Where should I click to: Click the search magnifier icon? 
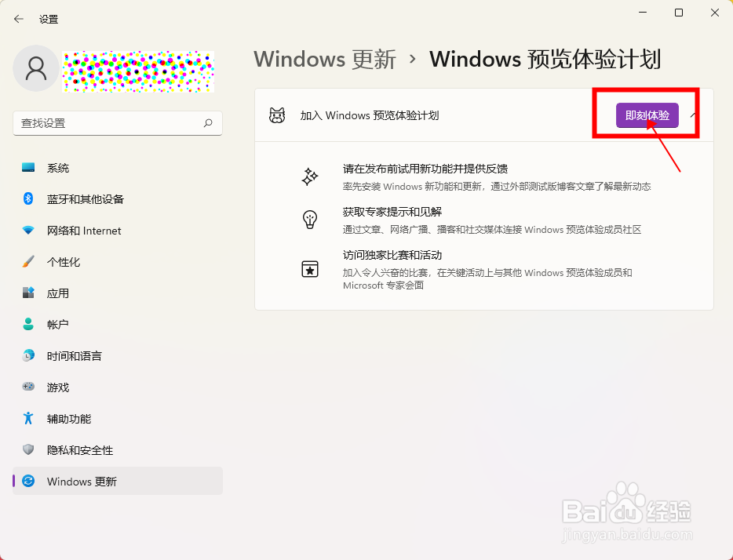tap(208, 123)
